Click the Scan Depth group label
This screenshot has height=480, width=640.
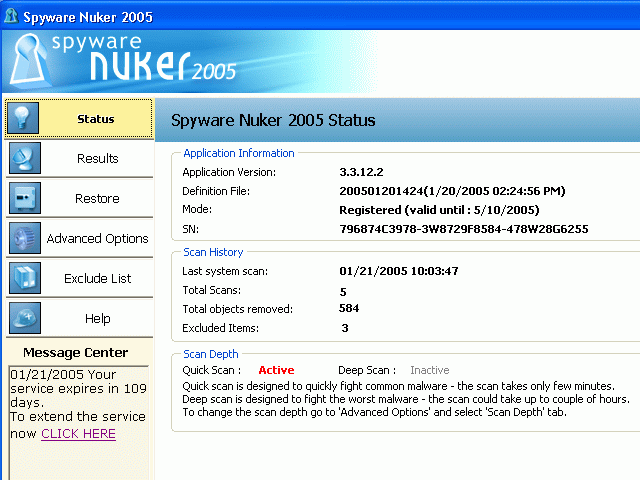pos(211,354)
